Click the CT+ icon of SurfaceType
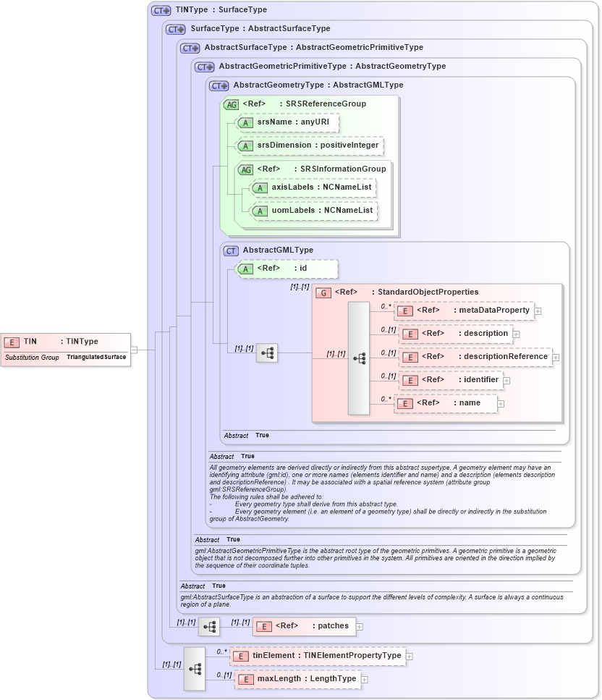The image size is (602, 700). coord(175,30)
